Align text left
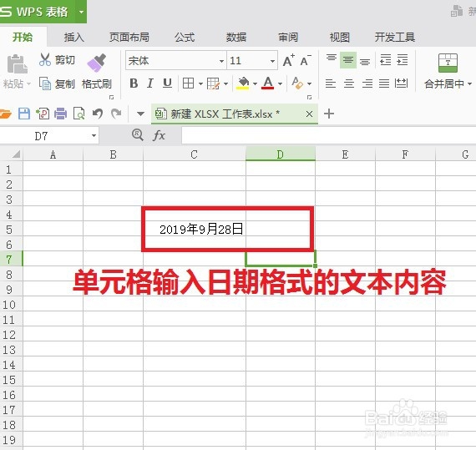The image size is (476, 450). coord(331,83)
